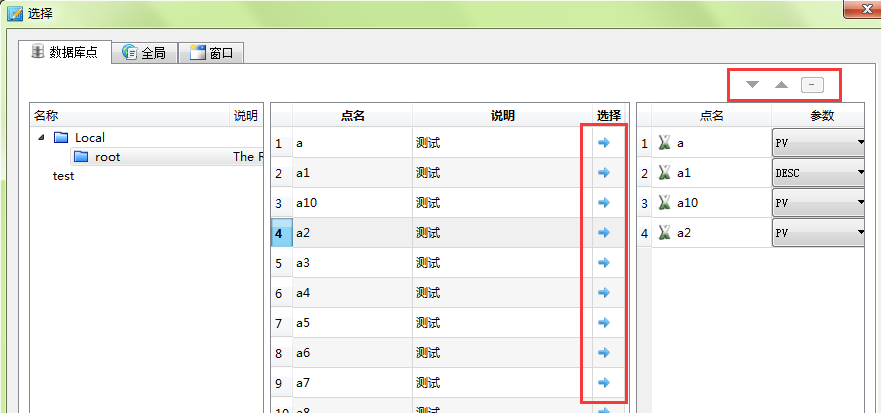The height and width of the screenshot is (413, 881).
Task: Switch to the 全局 tab
Action: (x=144, y=53)
